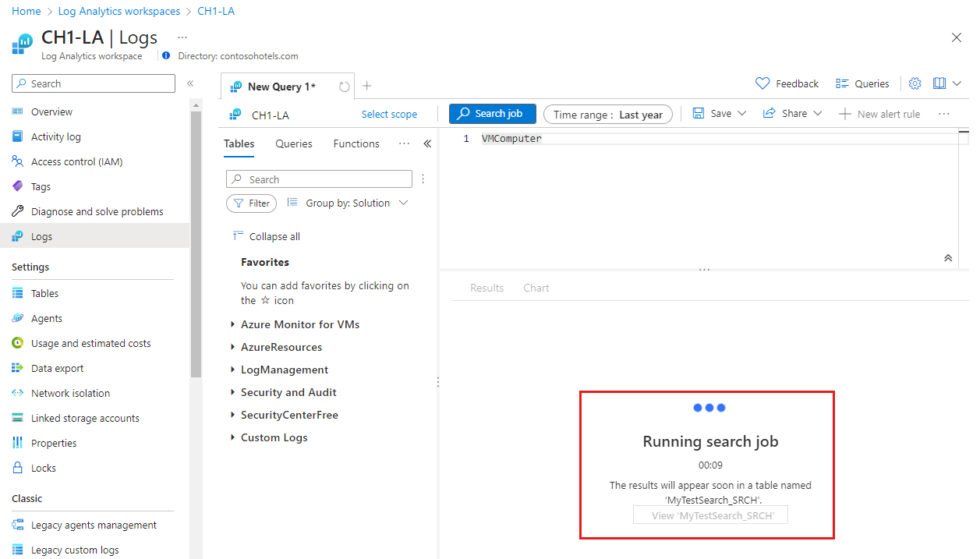980x559 pixels.
Task: Show more side pane tabs via ellipsis
Action: (x=404, y=143)
